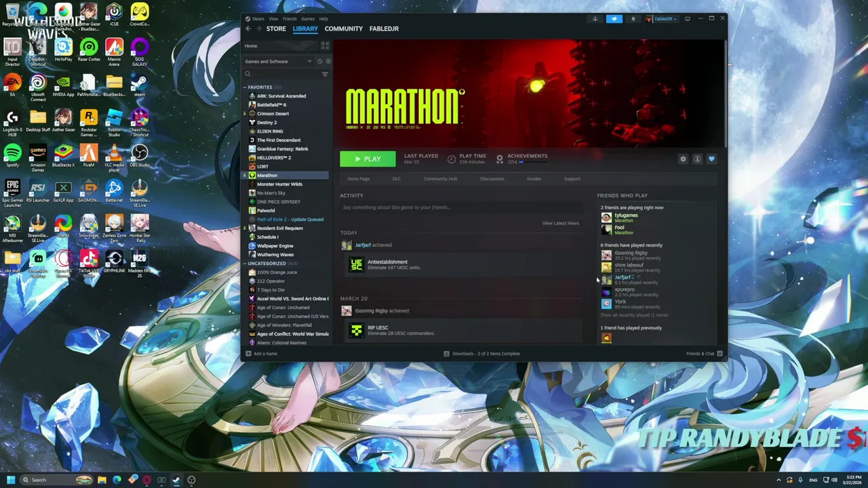Open Marathon game settings gear icon
The height and width of the screenshot is (488, 868).
tap(683, 159)
